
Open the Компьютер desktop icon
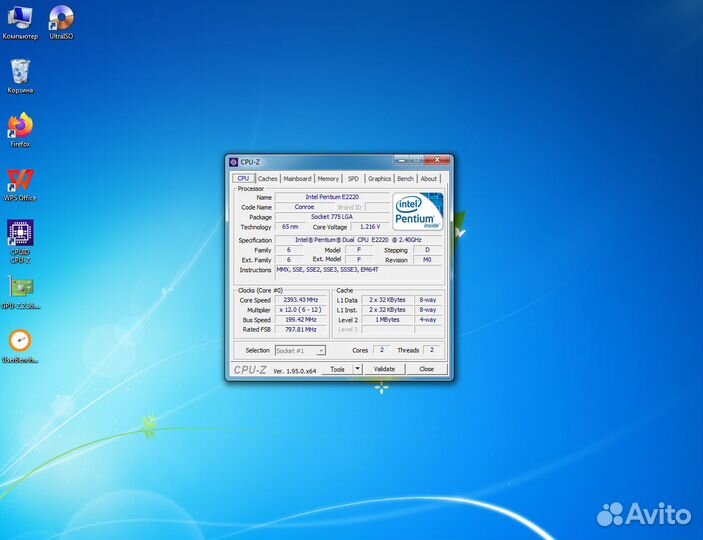point(20,22)
